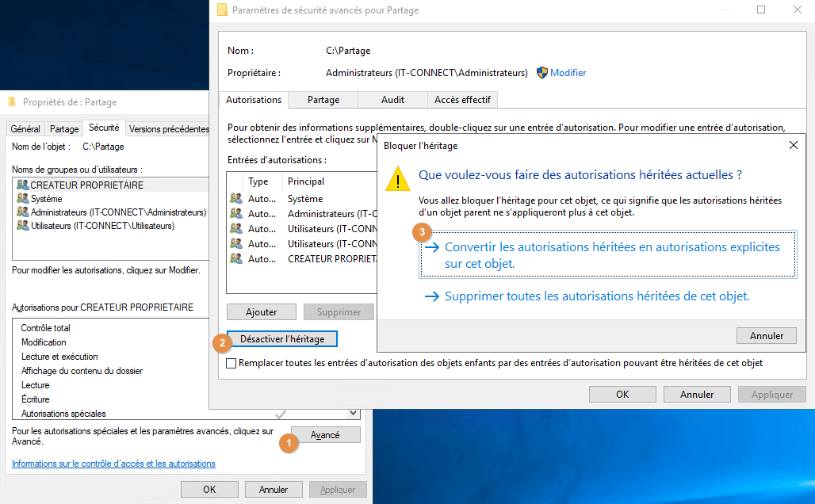Image resolution: width=815 pixels, height=504 pixels.
Task: Click the folder icon on Propriétés de Partage title bar
Action: 13,101
